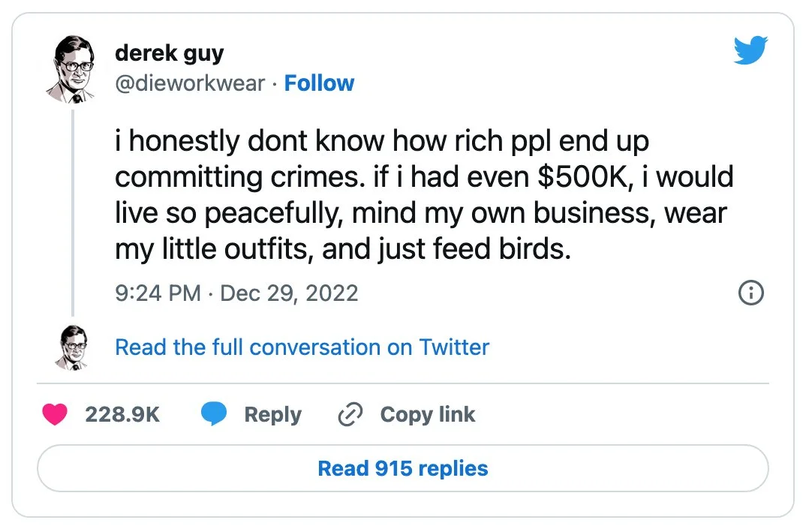Image resolution: width=809 pixels, height=532 pixels.
Task: Click the horizontal divider above the actions
Action: pyautogui.click(x=403, y=383)
